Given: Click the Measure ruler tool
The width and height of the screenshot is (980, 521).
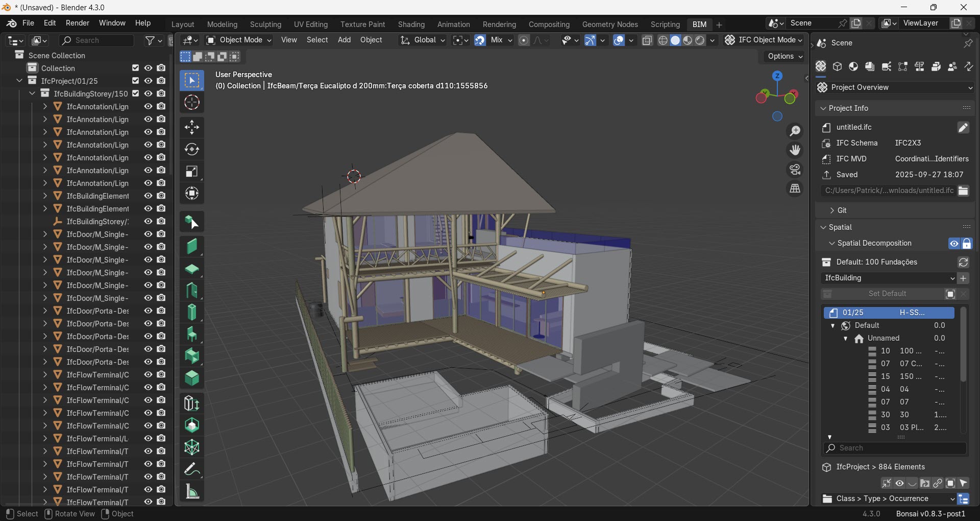Looking at the screenshot, I should coord(192,491).
